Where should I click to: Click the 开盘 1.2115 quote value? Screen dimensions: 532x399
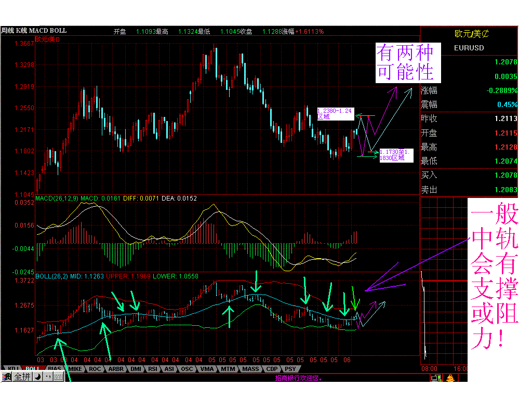coord(506,133)
